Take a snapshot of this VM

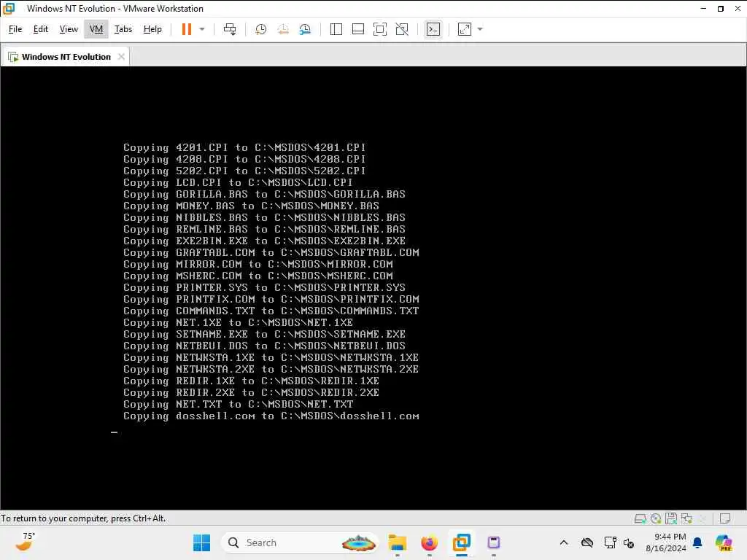[260, 29]
